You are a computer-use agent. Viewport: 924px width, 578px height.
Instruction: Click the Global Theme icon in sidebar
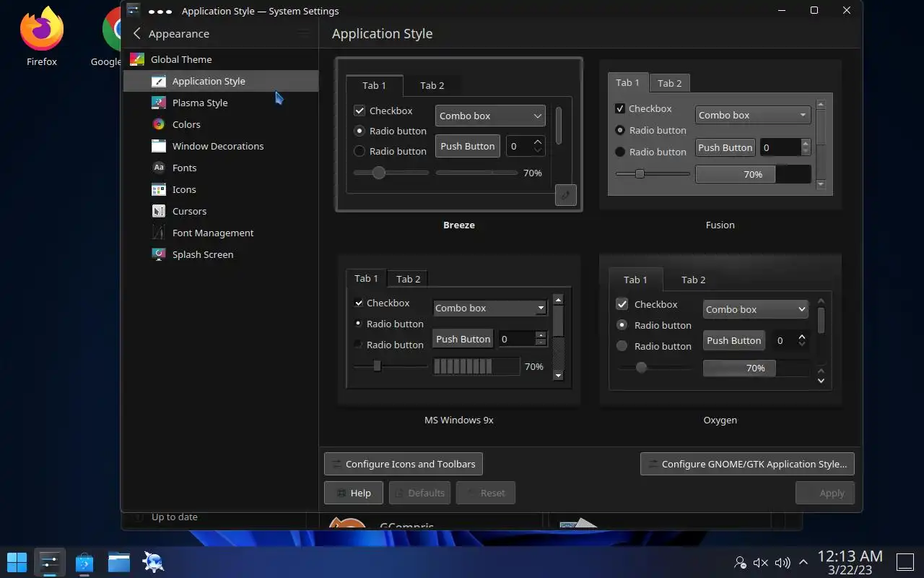pos(137,59)
